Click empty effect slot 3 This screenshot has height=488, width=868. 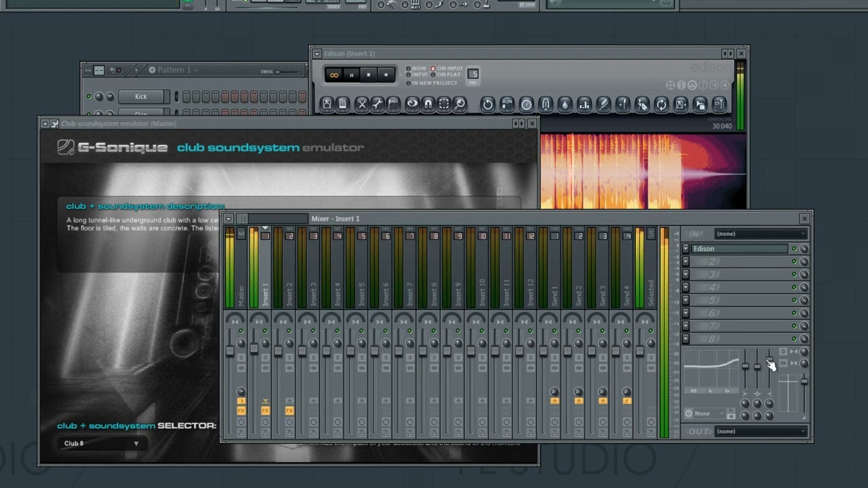(x=739, y=274)
